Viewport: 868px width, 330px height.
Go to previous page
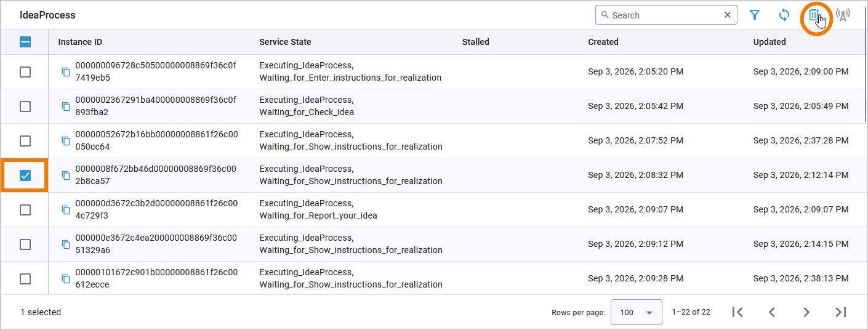click(x=772, y=312)
